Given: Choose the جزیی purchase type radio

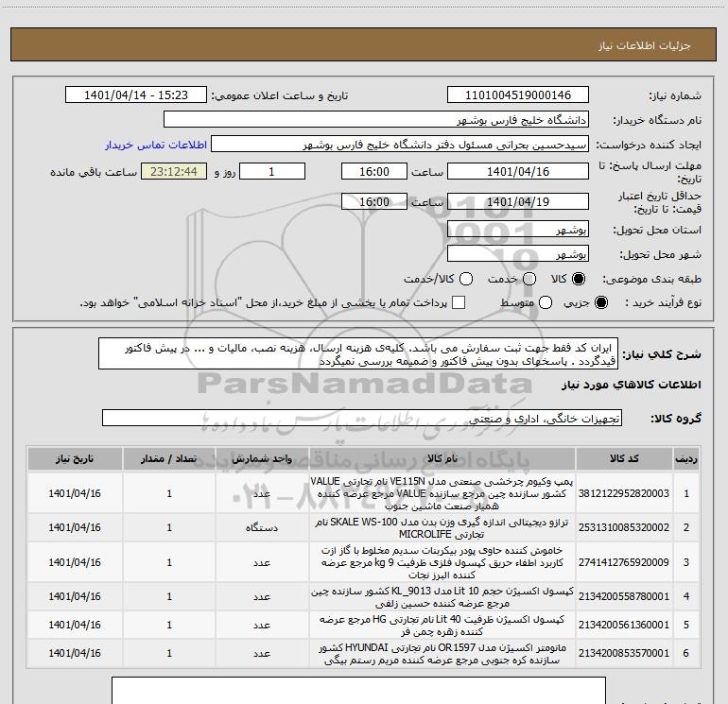Looking at the screenshot, I should [600, 302].
